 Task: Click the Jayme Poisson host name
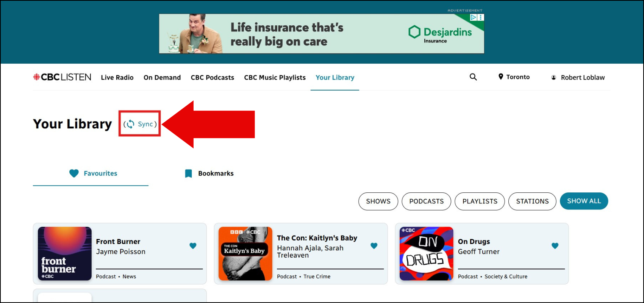121,251
